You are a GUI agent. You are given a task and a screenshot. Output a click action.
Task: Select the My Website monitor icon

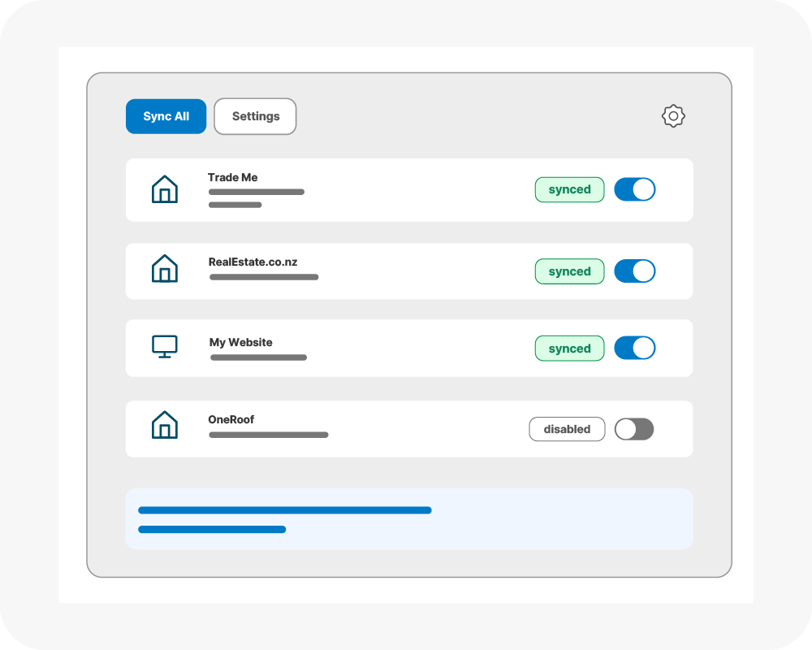(165, 347)
